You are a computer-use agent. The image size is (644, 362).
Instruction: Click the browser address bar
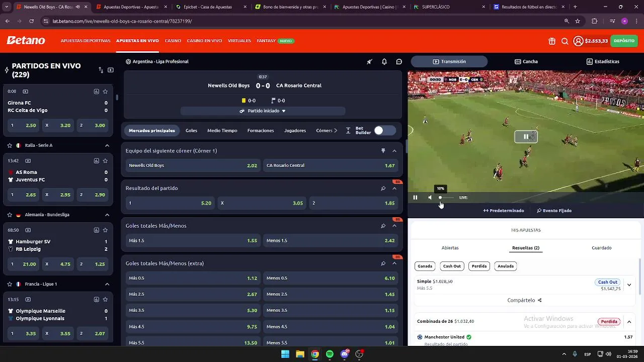pyautogui.click(x=302, y=21)
